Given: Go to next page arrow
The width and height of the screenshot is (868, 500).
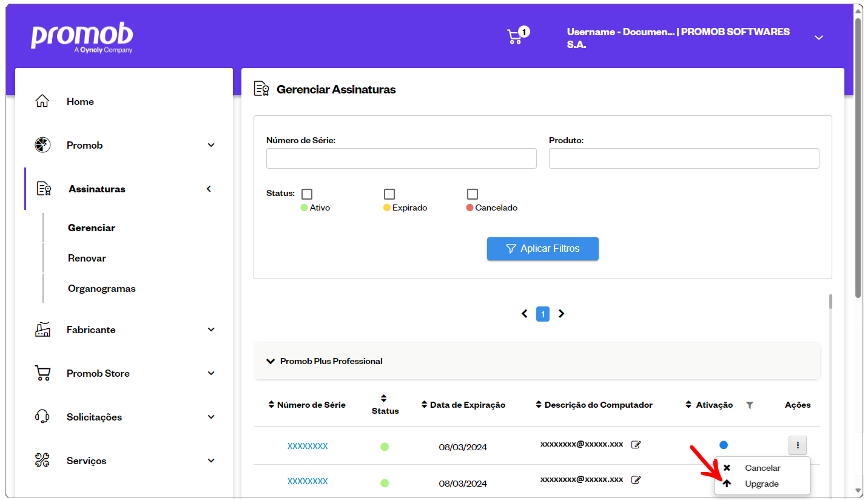Looking at the screenshot, I should [561, 314].
